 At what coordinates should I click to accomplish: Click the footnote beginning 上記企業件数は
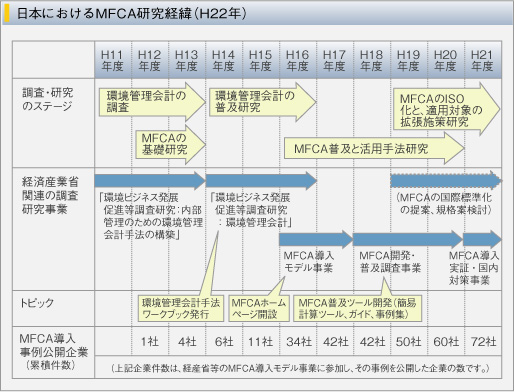point(300,368)
